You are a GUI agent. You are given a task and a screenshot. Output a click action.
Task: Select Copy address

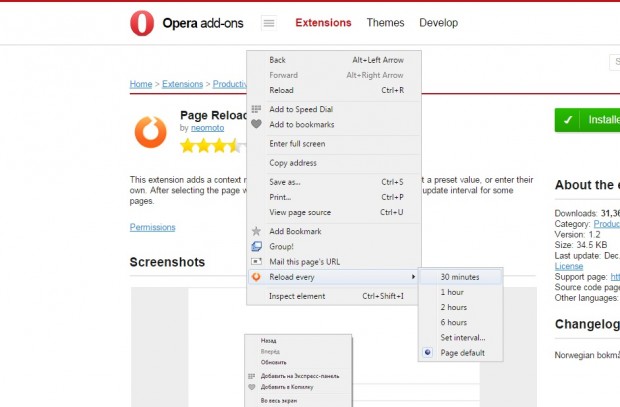[x=334, y=163]
